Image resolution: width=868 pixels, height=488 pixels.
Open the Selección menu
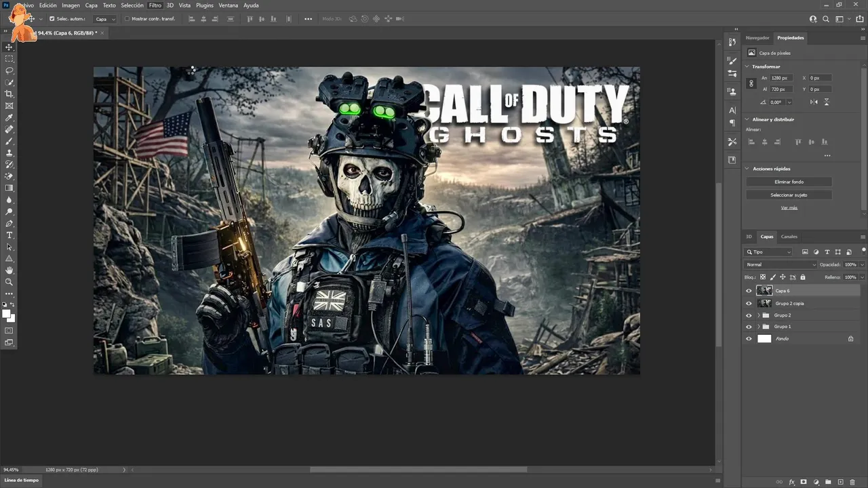click(x=132, y=5)
